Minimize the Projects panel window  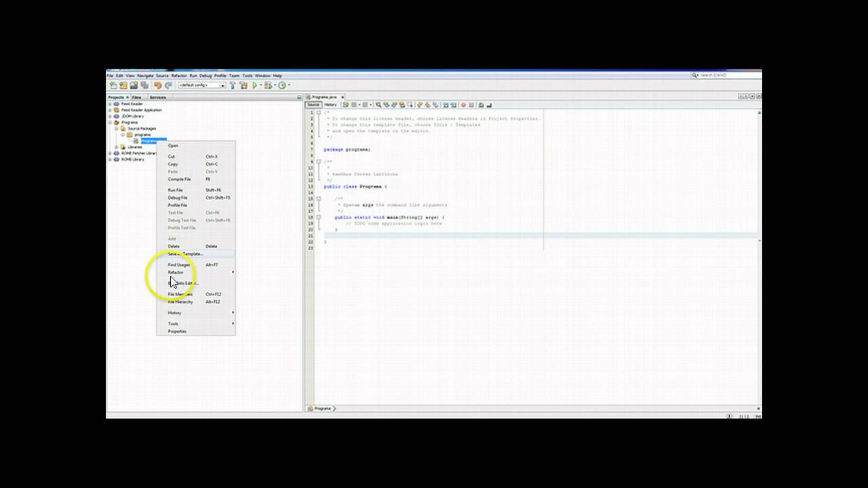(299, 97)
